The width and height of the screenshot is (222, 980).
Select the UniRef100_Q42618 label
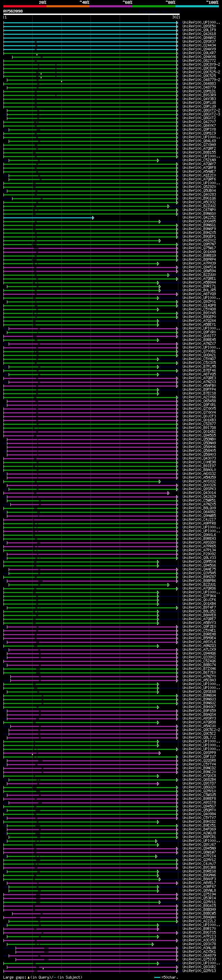tap(199, 34)
